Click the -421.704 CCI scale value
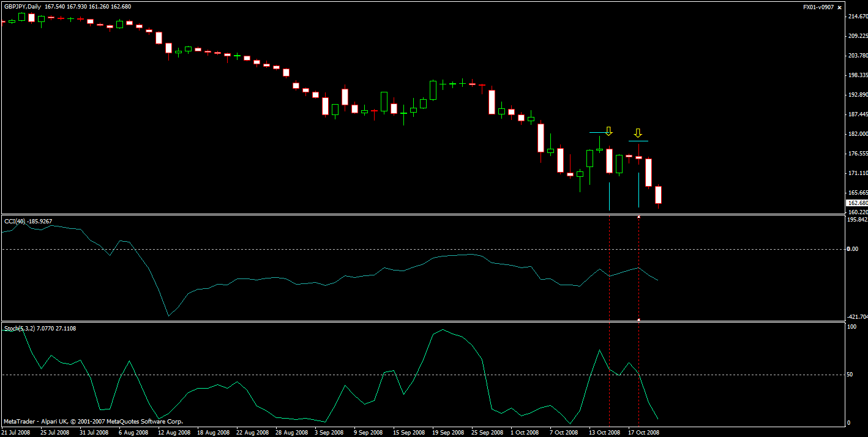 coord(857,316)
